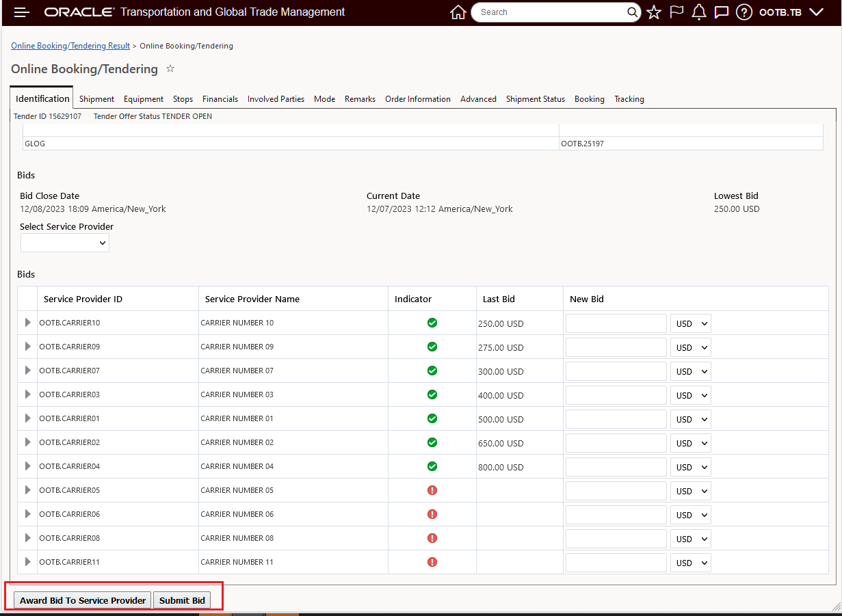
Task: Open the message bubble icon
Action: tap(721, 12)
